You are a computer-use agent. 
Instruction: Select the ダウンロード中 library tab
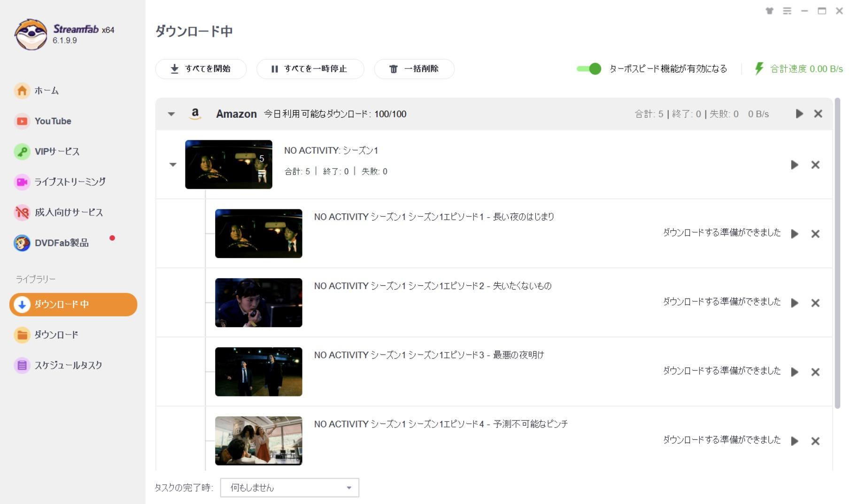click(x=73, y=305)
